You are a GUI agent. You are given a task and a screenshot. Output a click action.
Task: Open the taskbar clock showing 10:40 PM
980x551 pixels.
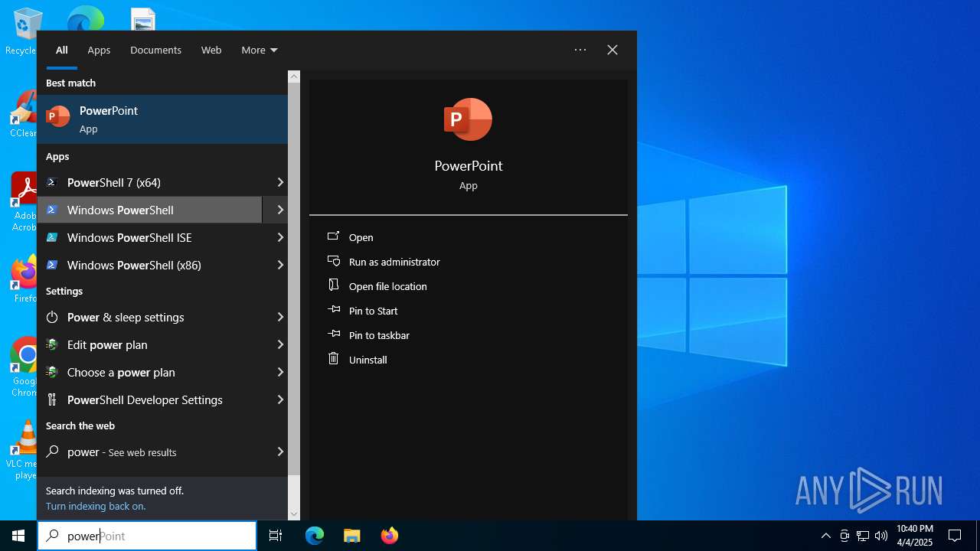(914, 536)
